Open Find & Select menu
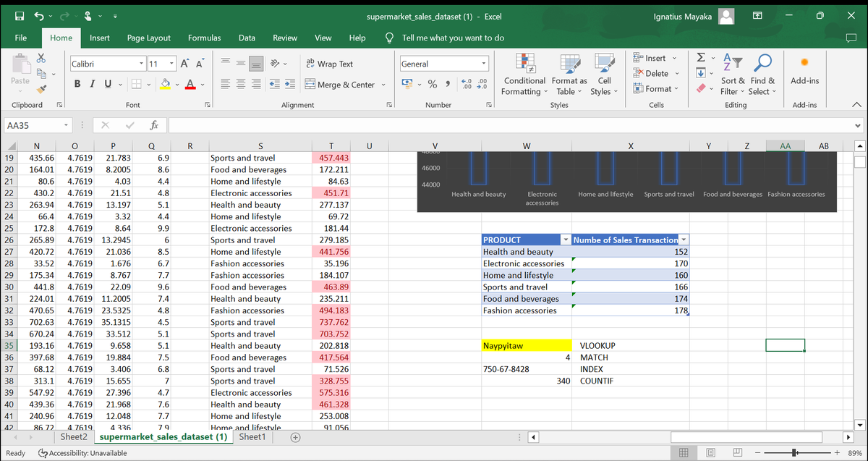The height and width of the screenshot is (461, 868). [x=761, y=75]
